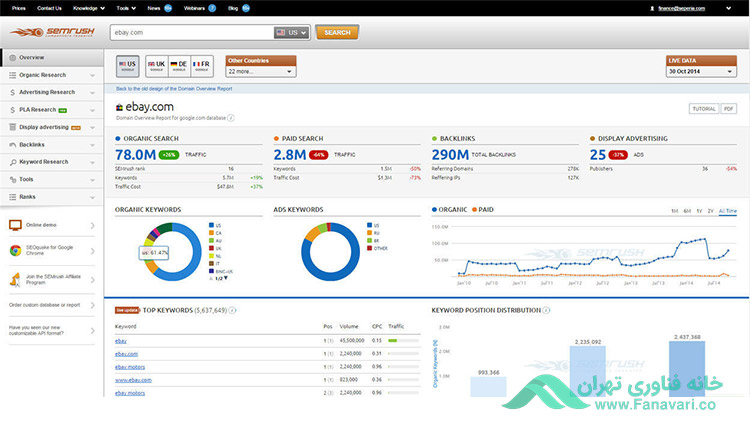Open the Overview sidebar item
Screen dimensions: 750x430
point(52,57)
